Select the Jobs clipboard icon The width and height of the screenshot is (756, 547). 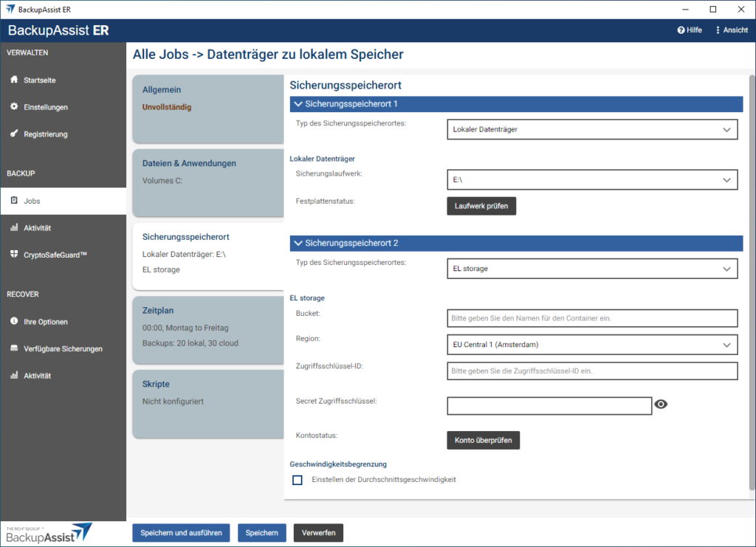point(14,201)
